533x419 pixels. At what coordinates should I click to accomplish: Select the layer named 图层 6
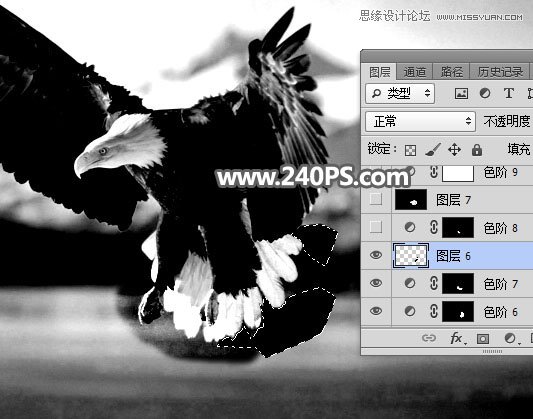453,256
